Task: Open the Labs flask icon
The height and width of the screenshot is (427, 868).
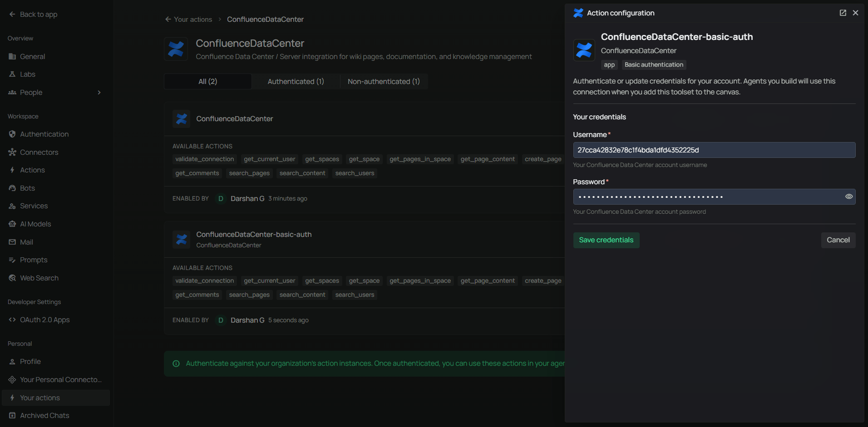Action: coord(12,74)
